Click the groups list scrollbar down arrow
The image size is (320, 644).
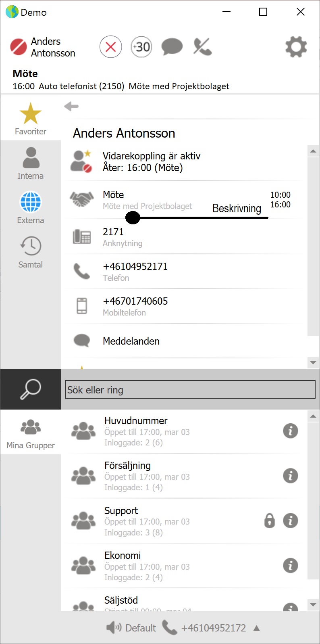click(313, 605)
